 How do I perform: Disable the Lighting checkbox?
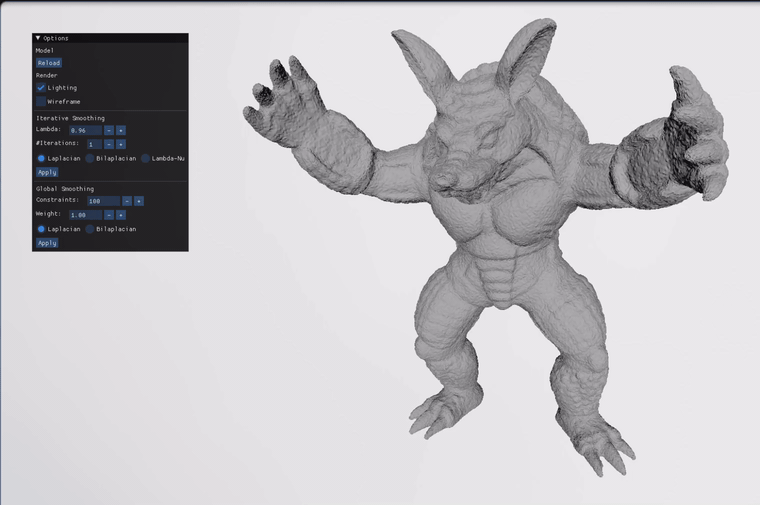click(41, 88)
